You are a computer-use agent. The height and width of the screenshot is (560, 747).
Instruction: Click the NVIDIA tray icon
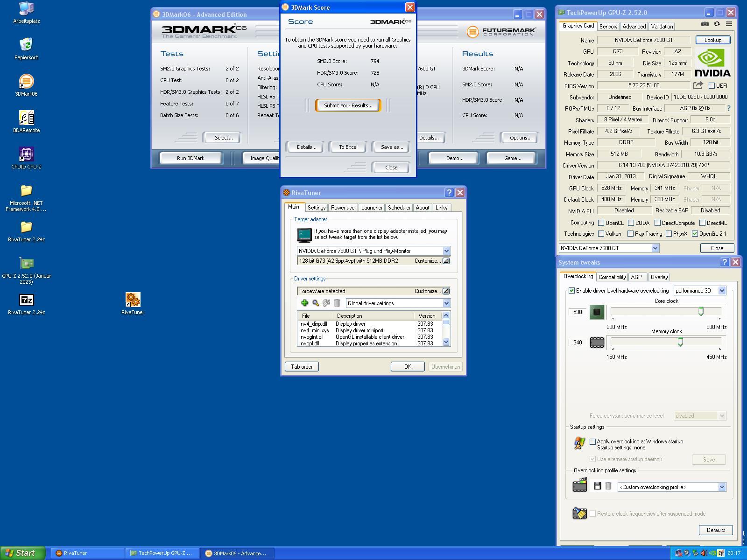pyautogui.click(x=712, y=553)
